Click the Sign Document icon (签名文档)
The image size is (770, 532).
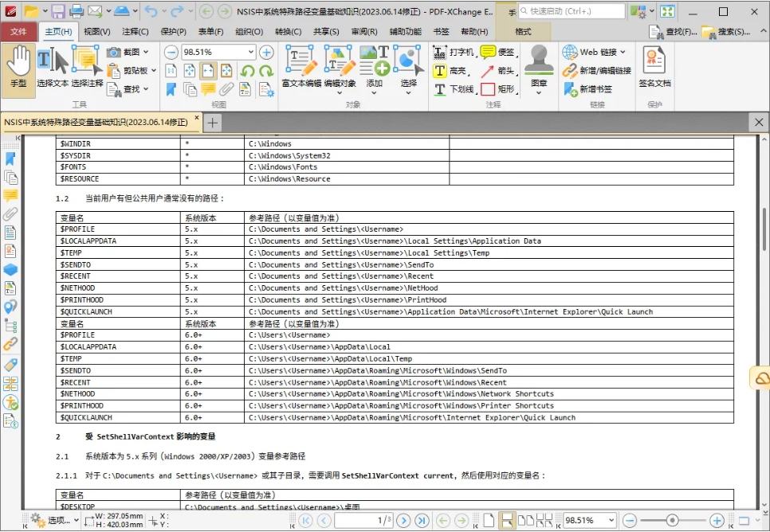point(655,64)
